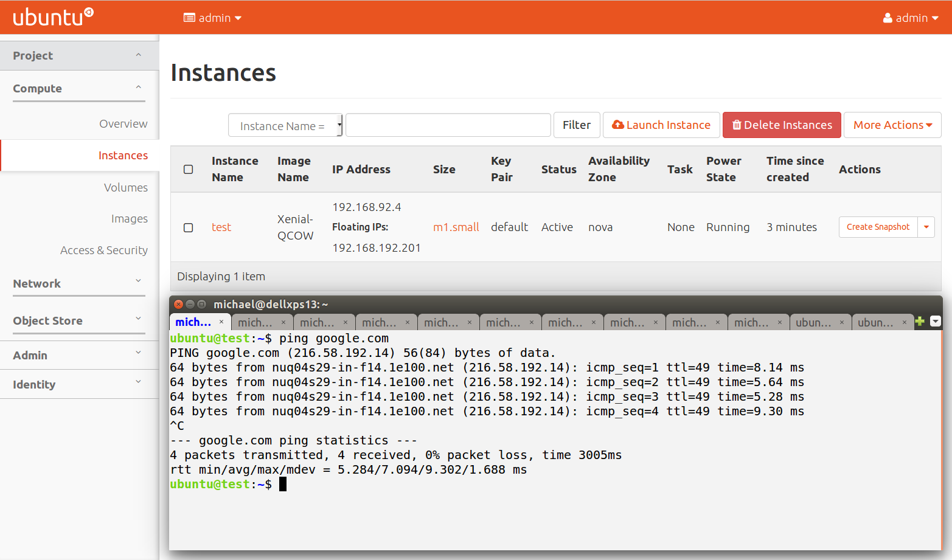
Task: Open the admin project selector dropdown
Action: click(x=212, y=18)
